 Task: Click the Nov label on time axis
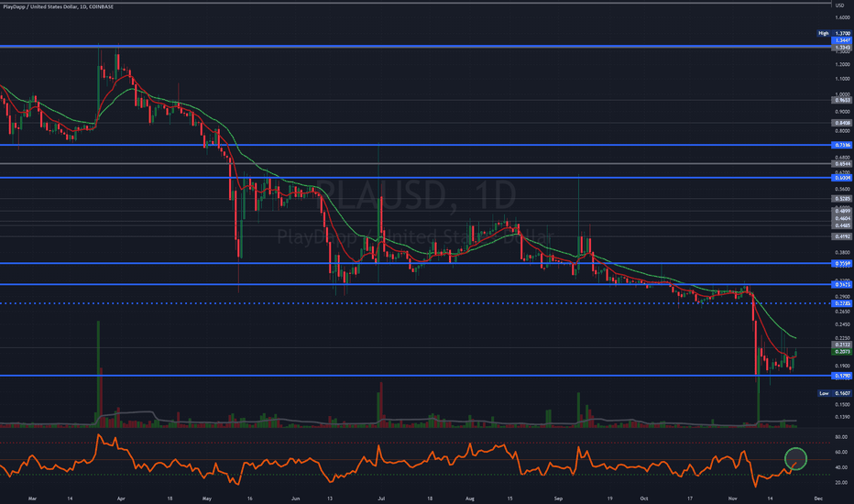click(x=732, y=498)
